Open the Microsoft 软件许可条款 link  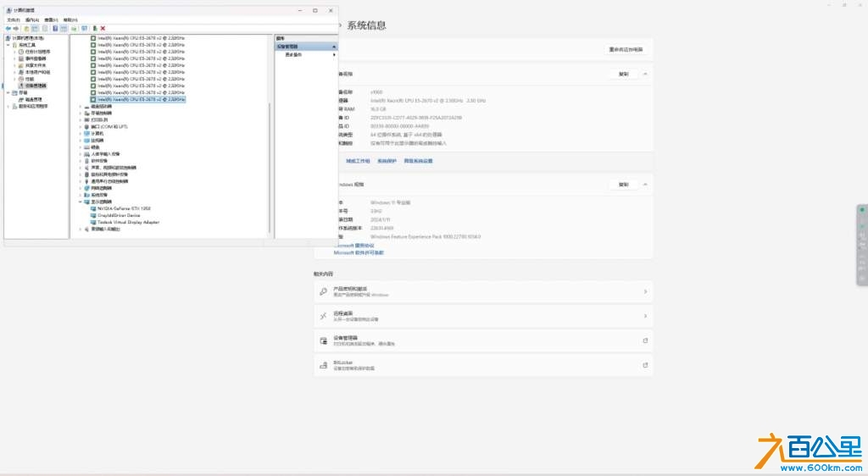click(x=359, y=252)
